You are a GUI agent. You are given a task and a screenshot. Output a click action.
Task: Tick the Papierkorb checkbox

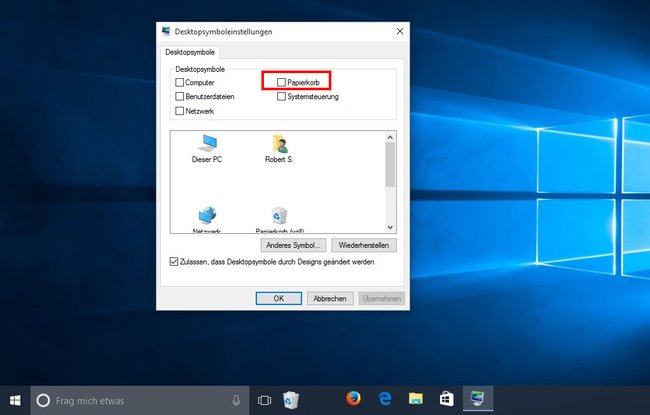pos(281,83)
